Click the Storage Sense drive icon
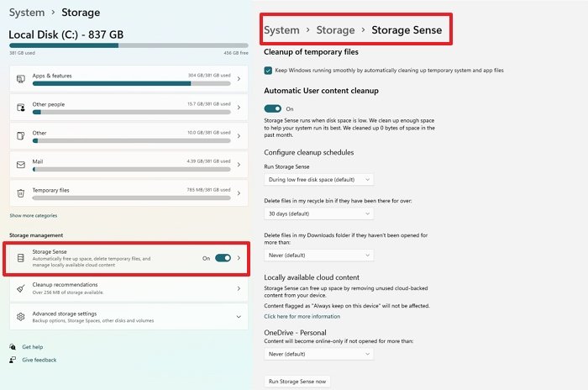 (x=21, y=258)
